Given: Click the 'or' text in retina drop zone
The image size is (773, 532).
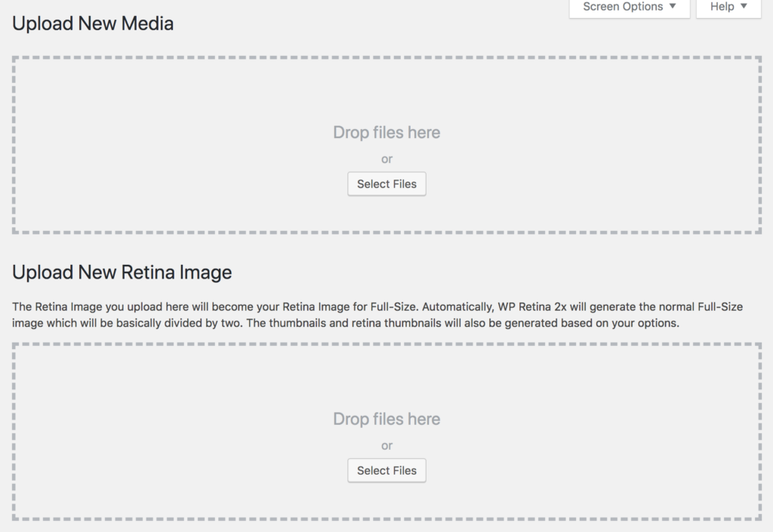Looking at the screenshot, I should 386,446.
